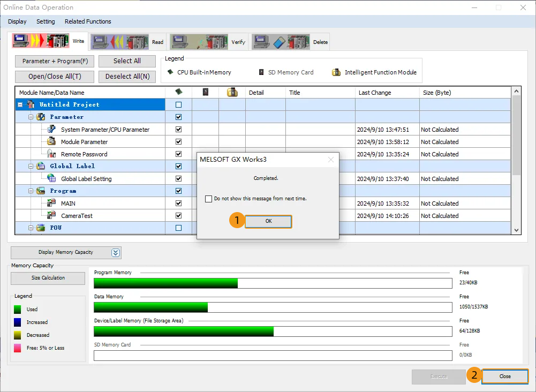
Task: Click the CPU Built-in Memory column icon
Action: coord(178,92)
